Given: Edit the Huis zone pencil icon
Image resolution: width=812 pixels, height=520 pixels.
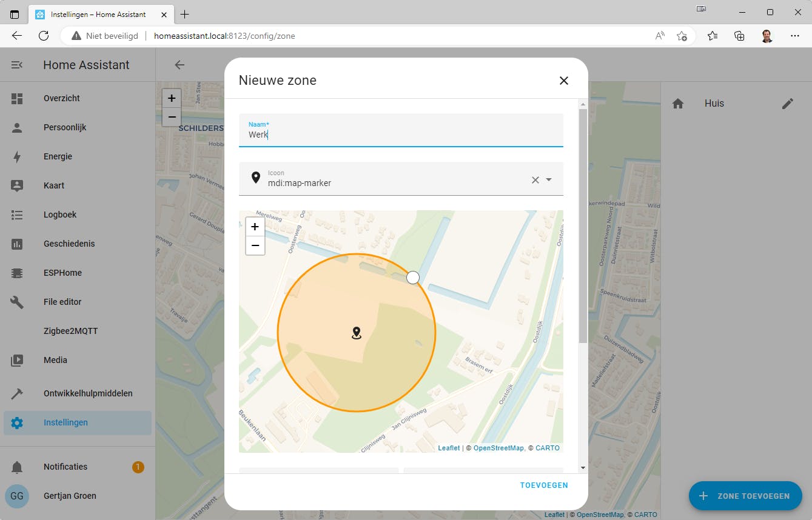Looking at the screenshot, I should [787, 104].
